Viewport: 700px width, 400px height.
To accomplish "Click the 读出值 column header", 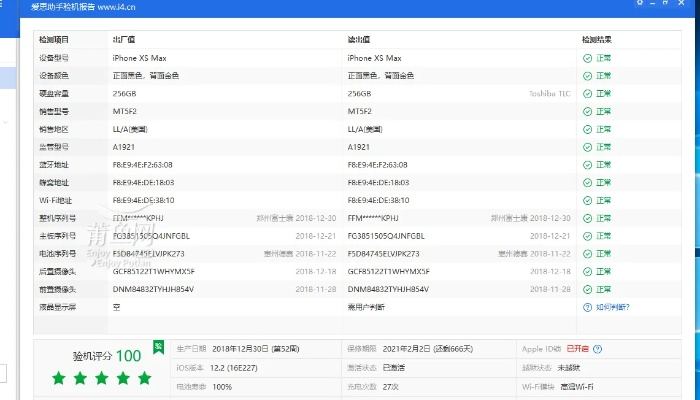I will pyautogui.click(x=358, y=40).
